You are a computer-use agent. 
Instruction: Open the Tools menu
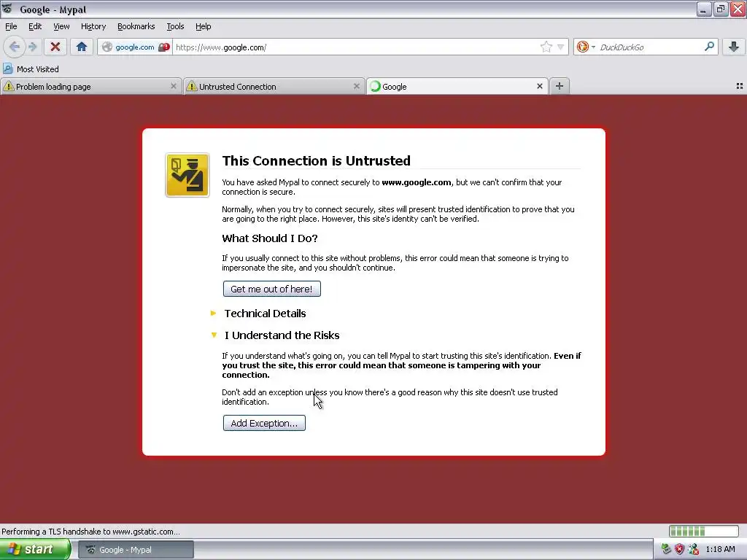tap(175, 26)
